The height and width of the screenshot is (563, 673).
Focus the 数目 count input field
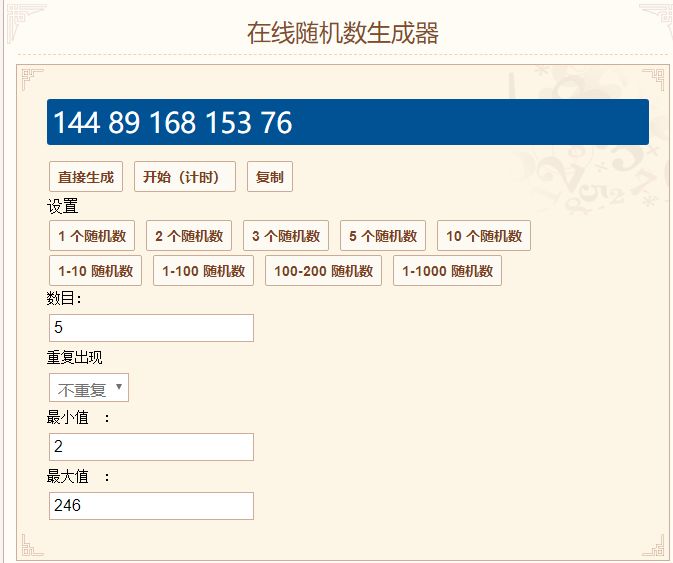point(152,328)
